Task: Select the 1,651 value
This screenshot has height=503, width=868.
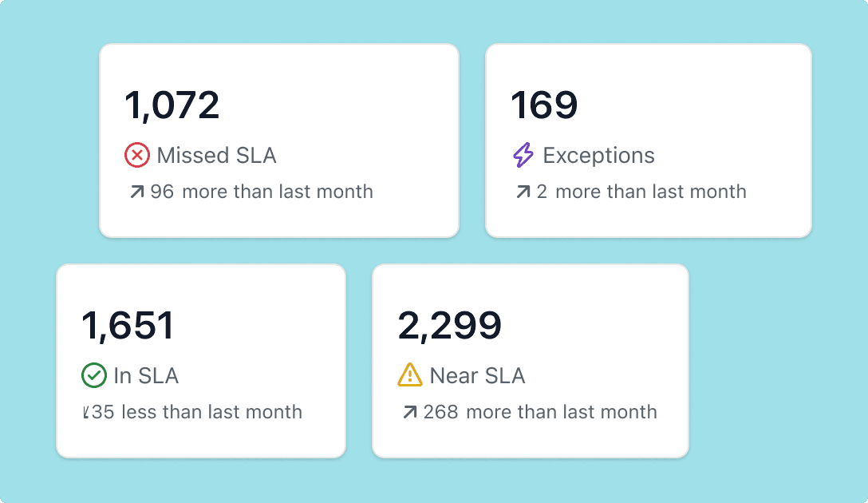Action: coord(128,326)
